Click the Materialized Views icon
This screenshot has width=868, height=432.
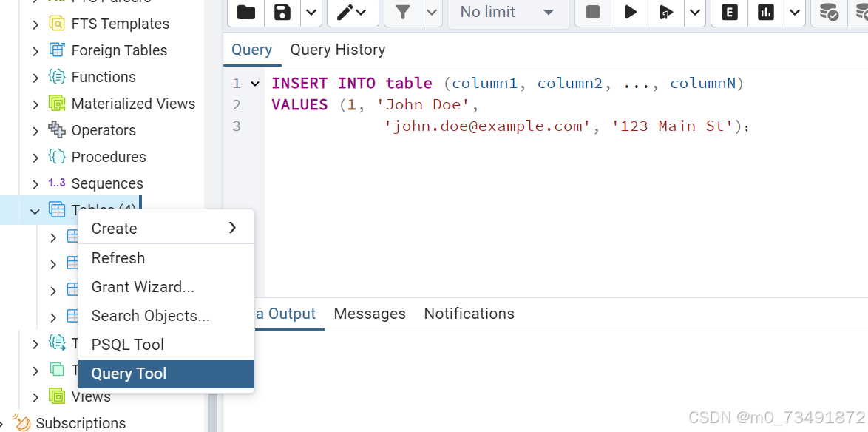pyautogui.click(x=57, y=103)
